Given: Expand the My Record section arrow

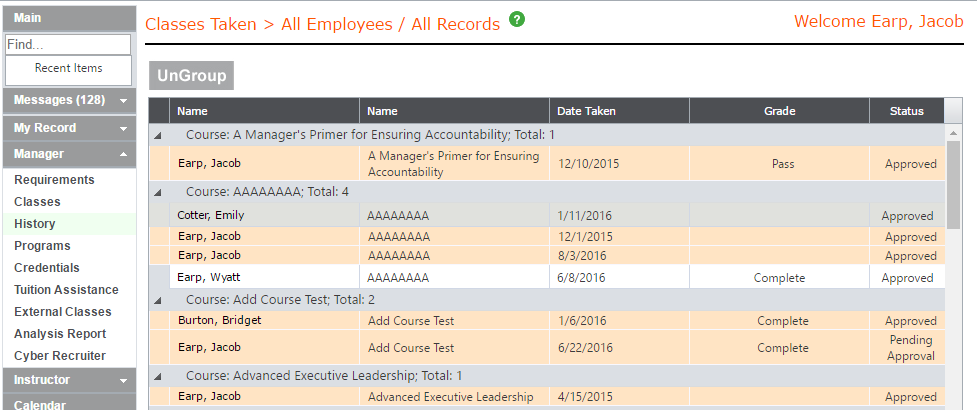Looking at the screenshot, I should click(x=123, y=128).
